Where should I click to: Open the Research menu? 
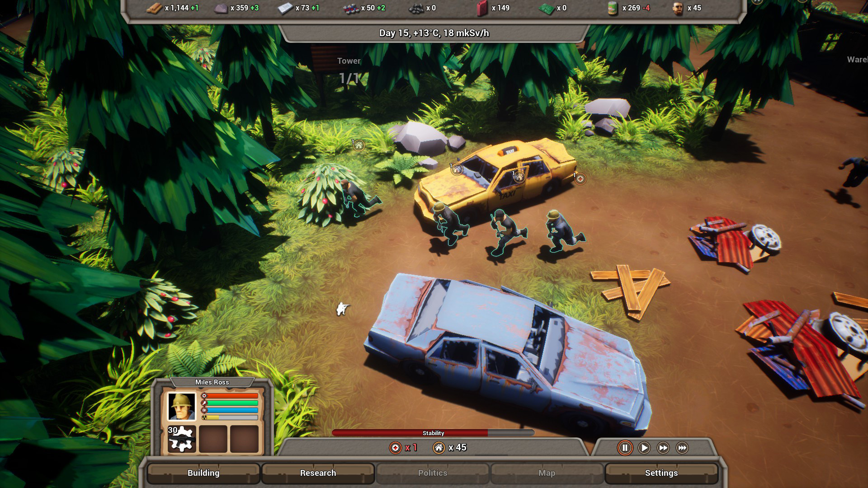point(318,473)
